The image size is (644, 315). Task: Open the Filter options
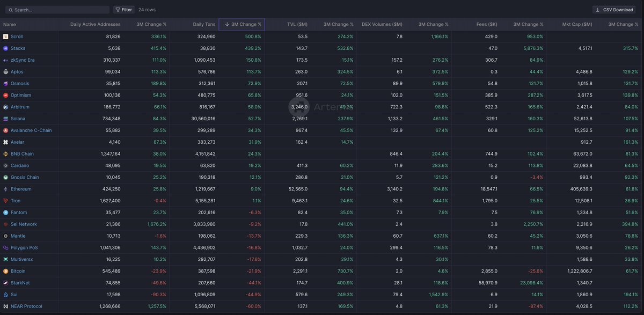pos(124,10)
